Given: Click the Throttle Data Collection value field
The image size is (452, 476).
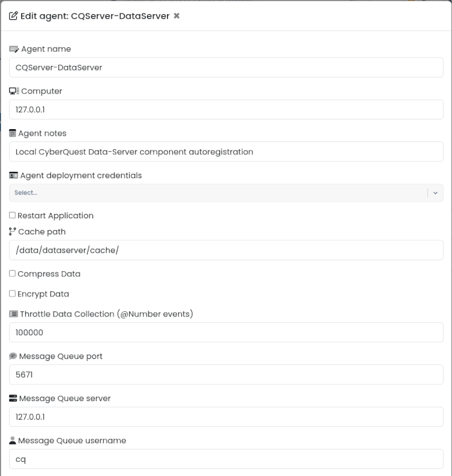Looking at the screenshot, I should pyautogui.click(x=226, y=333).
